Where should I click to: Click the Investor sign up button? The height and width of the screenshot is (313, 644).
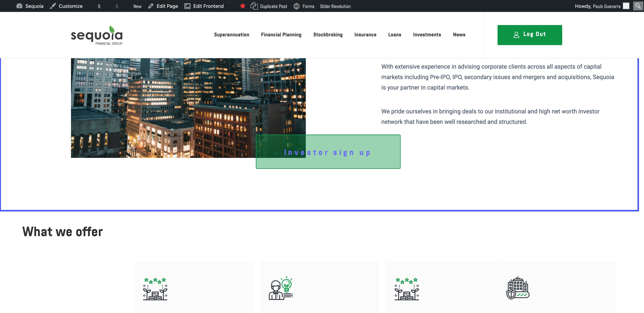point(328,152)
